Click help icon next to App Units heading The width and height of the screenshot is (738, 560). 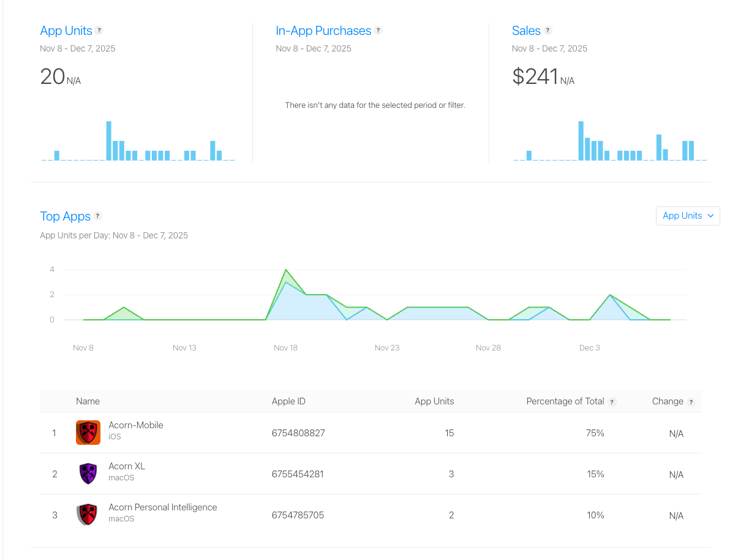point(99,31)
